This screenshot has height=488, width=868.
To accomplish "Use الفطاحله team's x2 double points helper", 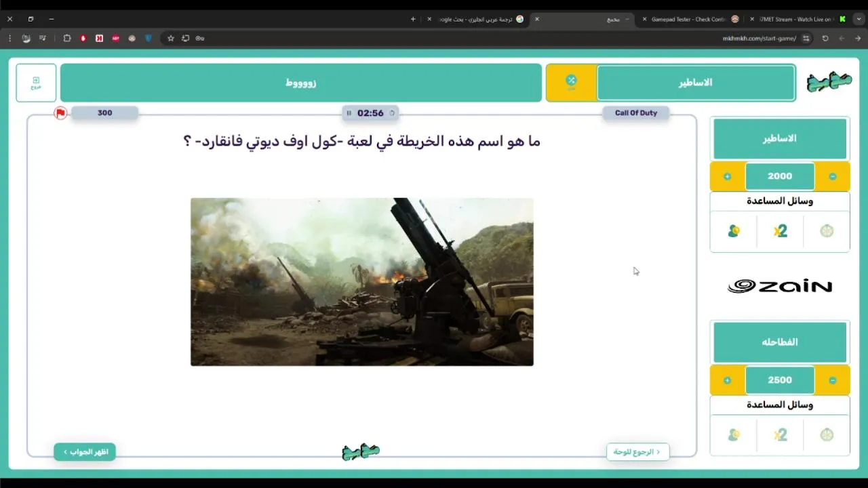I will (780, 435).
